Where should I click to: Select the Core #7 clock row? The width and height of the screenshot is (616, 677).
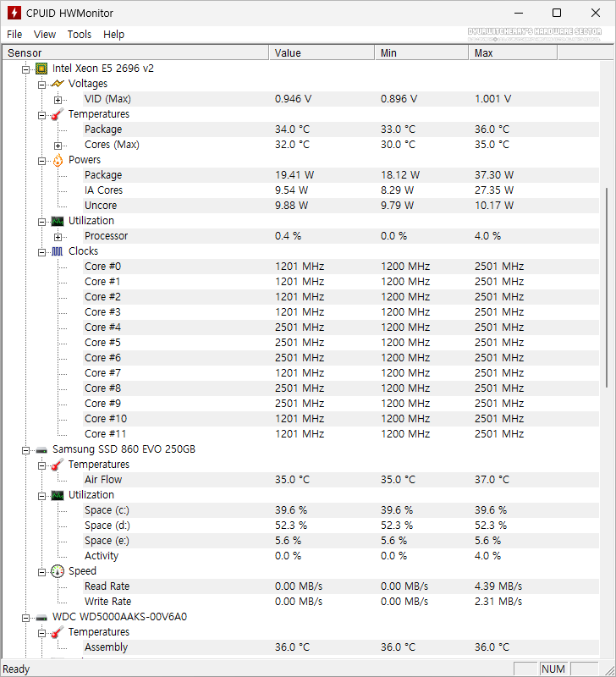[341, 373]
